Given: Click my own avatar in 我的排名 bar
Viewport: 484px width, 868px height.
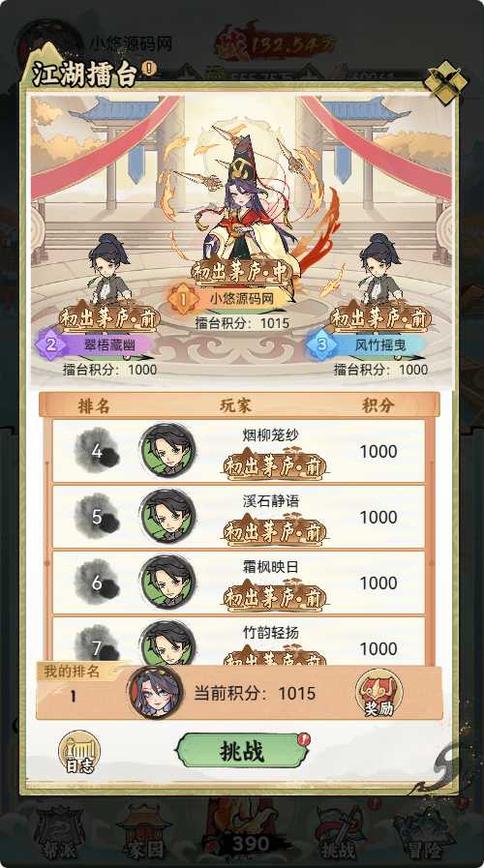Looking at the screenshot, I should tap(156, 693).
